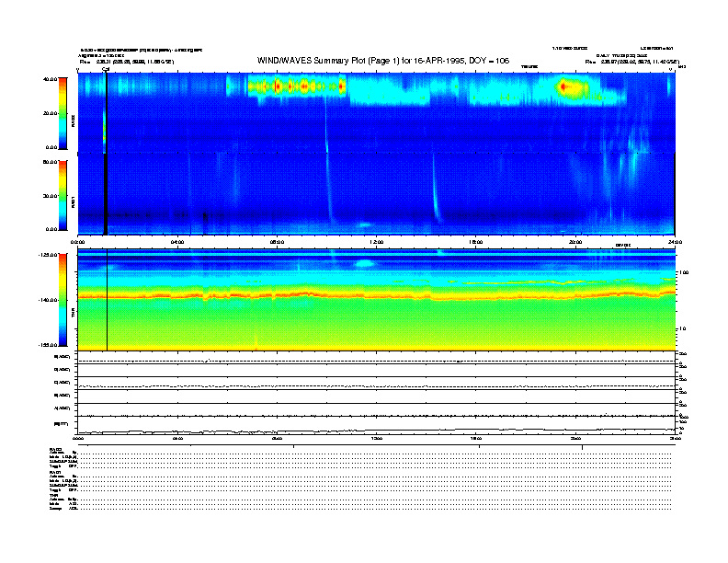Screen dimensions: 728x563
Task: Click the 30.00 label on the RAD1 scale
Action: pyautogui.click(x=51, y=196)
